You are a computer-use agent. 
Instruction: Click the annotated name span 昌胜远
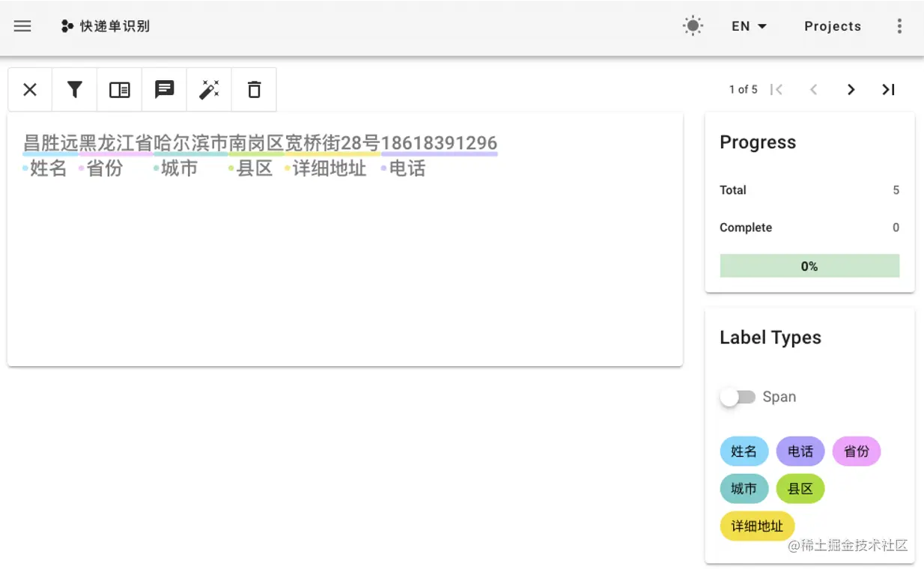tap(51, 143)
